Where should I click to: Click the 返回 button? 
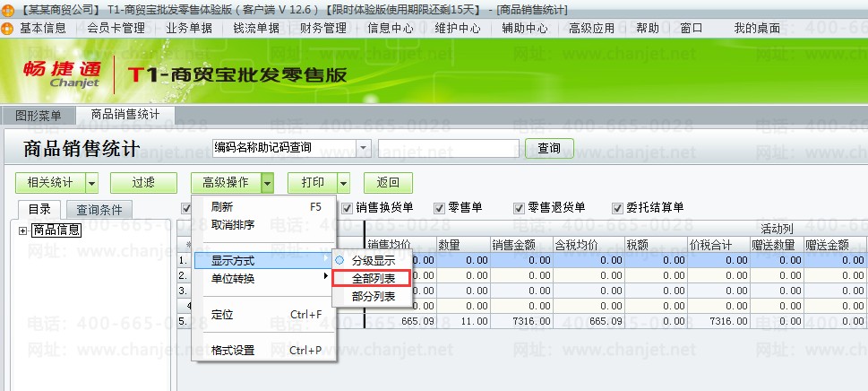(388, 182)
